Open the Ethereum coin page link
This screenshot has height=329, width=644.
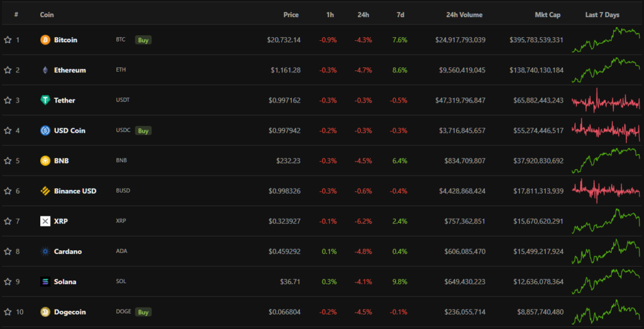[70, 70]
